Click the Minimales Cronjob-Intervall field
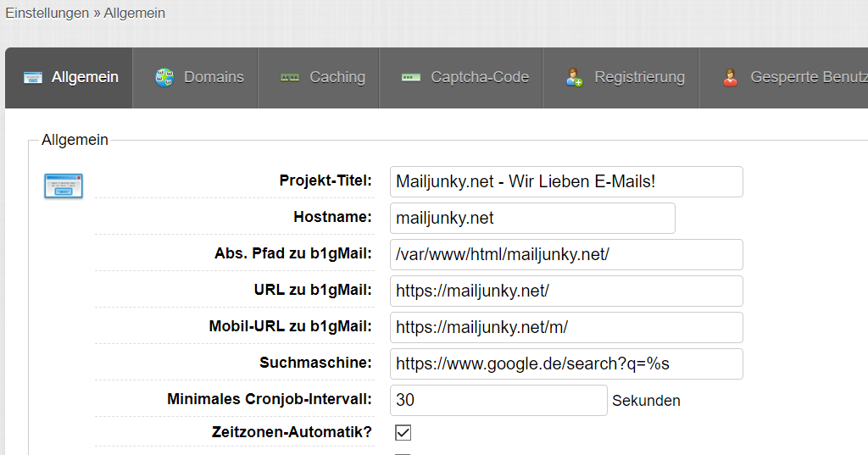This screenshot has width=868, height=455. pyautogui.click(x=498, y=401)
